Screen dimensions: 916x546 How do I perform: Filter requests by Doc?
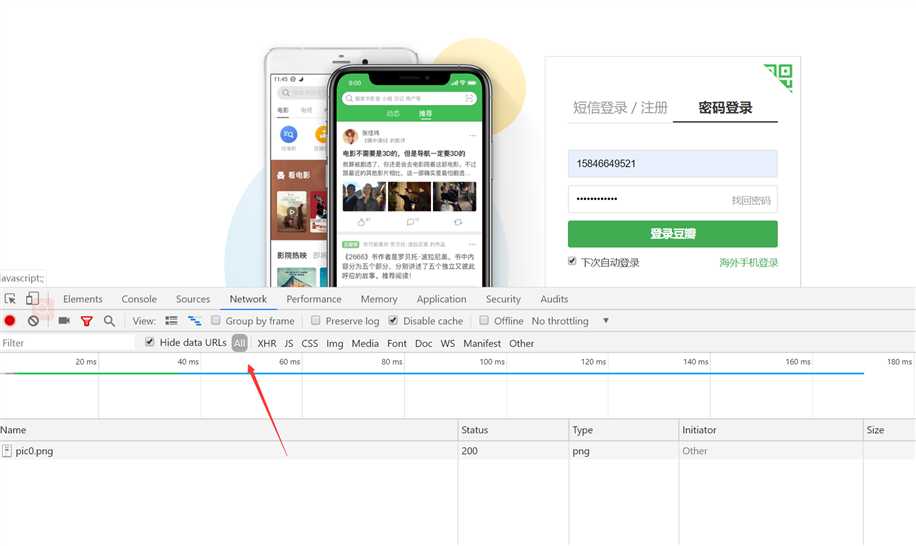click(424, 343)
